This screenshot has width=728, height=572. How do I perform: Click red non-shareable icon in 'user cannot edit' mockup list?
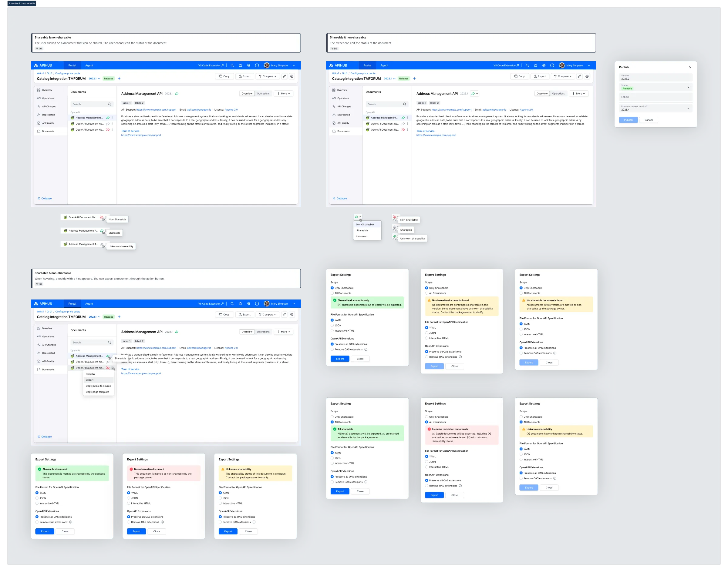click(108, 130)
